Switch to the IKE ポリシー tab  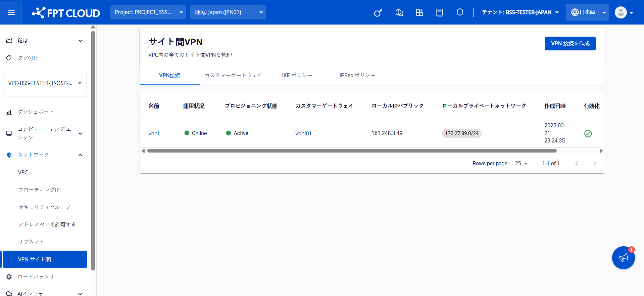(x=297, y=75)
